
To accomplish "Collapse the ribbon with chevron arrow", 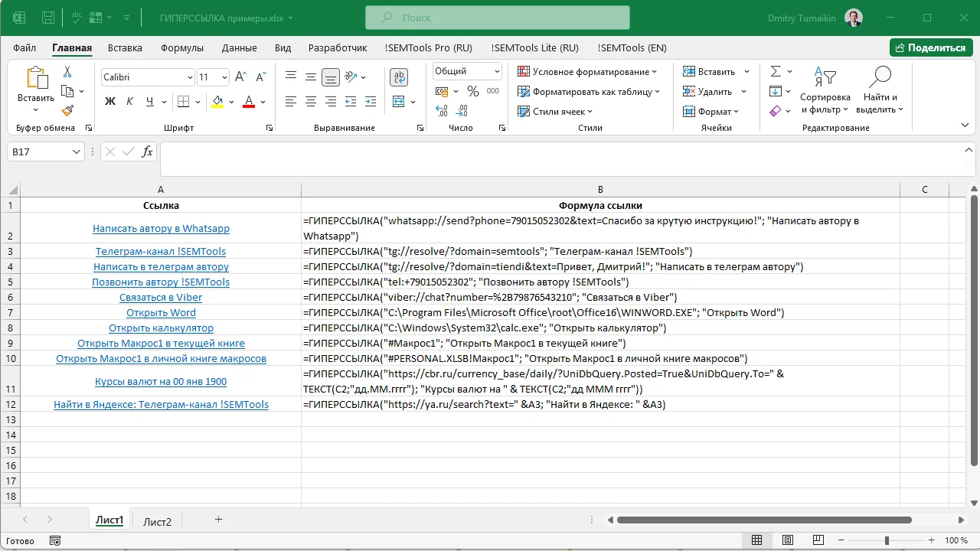I will coord(966,124).
